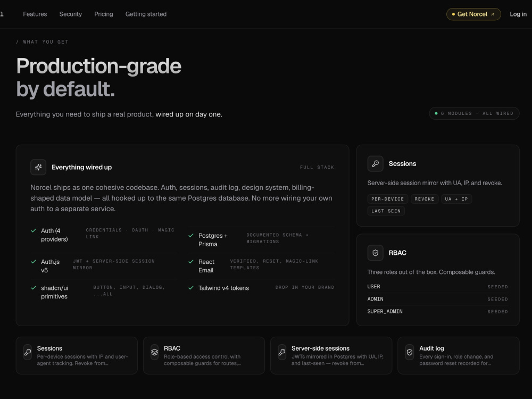Select the PER-DEVICE tag
This screenshot has width=532, height=399.
[387, 199]
